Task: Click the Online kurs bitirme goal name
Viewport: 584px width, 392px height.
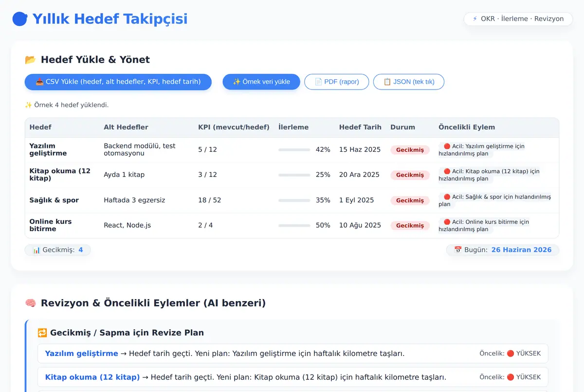Action: click(x=51, y=225)
